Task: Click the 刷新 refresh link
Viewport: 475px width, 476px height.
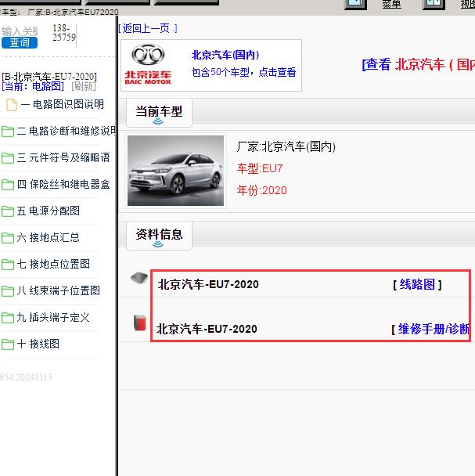Action: (84, 86)
